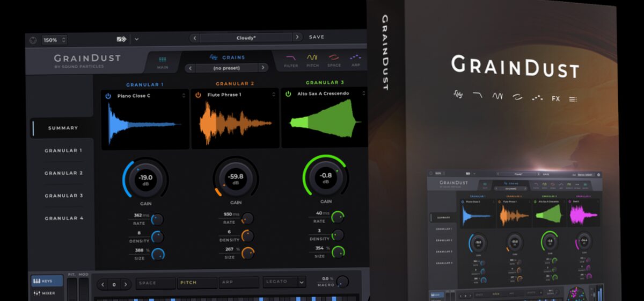Toggle Granular 3 power button
The image size is (644, 301).
tap(288, 94)
